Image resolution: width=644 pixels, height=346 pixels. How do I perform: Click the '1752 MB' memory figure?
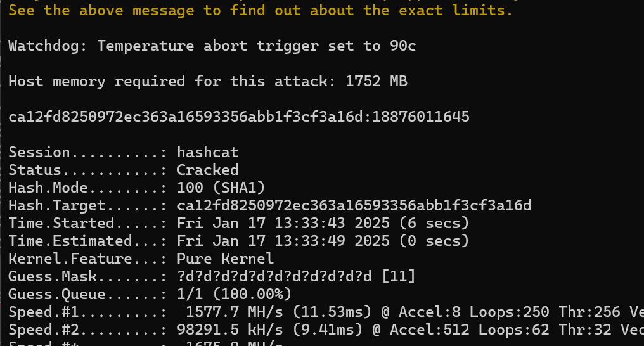tap(377, 81)
